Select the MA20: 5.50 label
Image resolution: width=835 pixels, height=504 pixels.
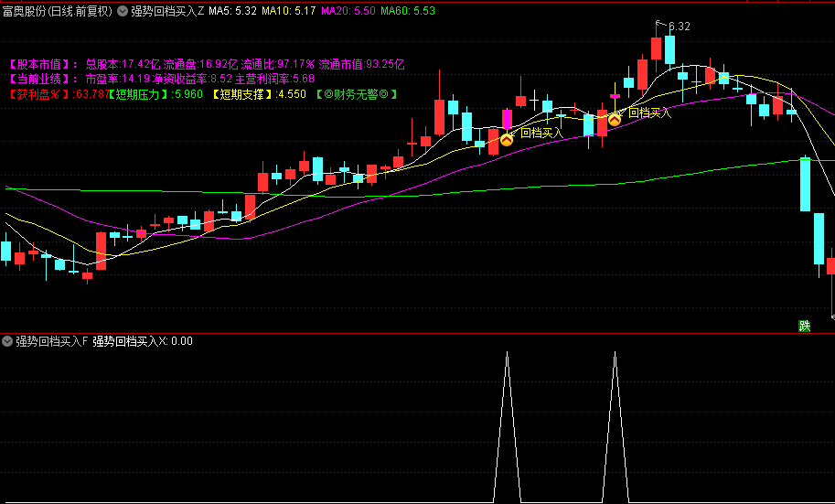click(348, 11)
